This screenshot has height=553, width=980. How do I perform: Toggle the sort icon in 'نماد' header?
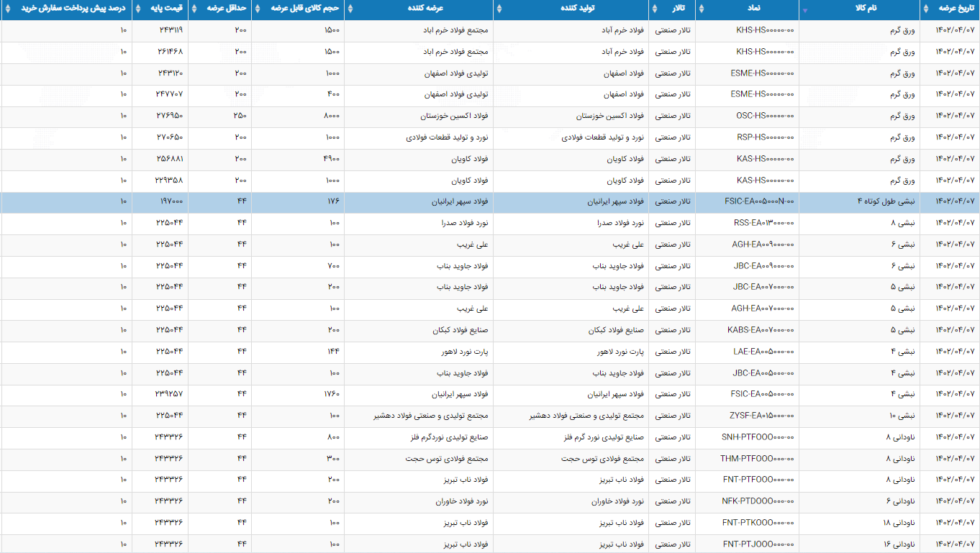pos(702,10)
